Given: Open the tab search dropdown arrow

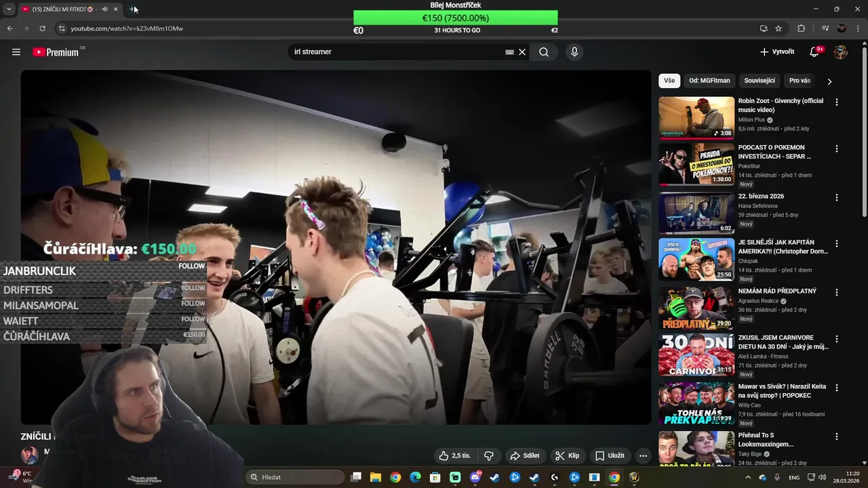Looking at the screenshot, I should [x=9, y=9].
